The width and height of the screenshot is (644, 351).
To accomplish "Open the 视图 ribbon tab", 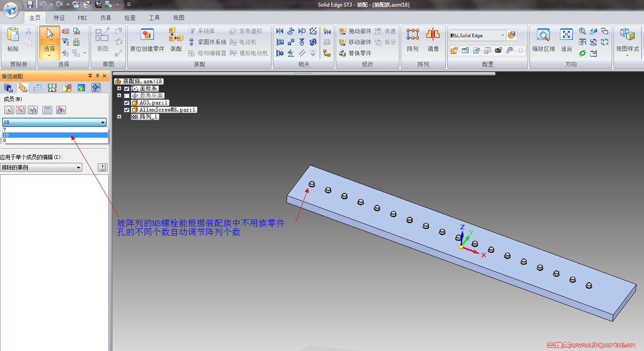I will [x=179, y=18].
